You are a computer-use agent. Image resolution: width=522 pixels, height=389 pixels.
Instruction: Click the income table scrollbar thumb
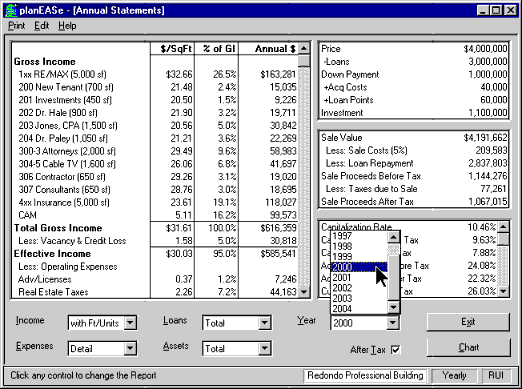304,61
